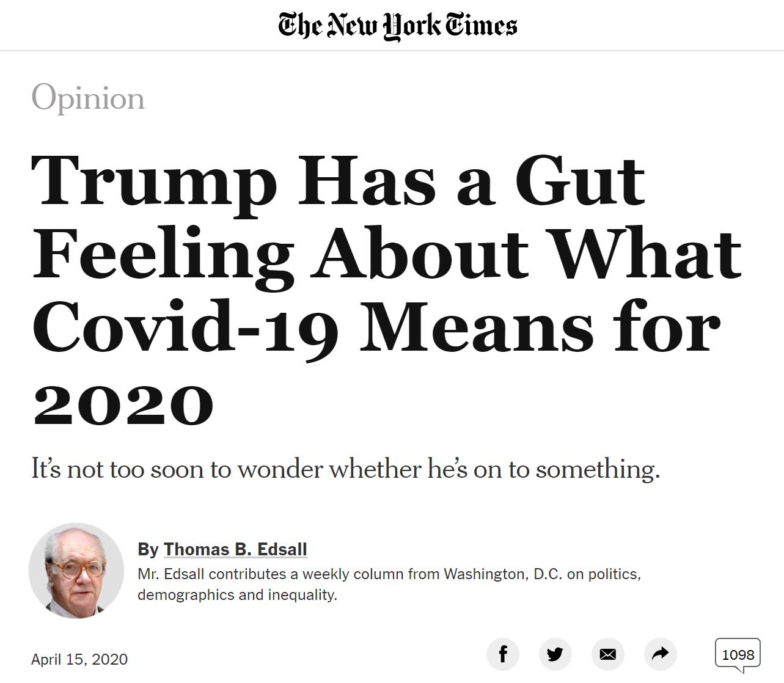784x683 pixels.
Task: Open the Opinion section link
Action: click(88, 98)
